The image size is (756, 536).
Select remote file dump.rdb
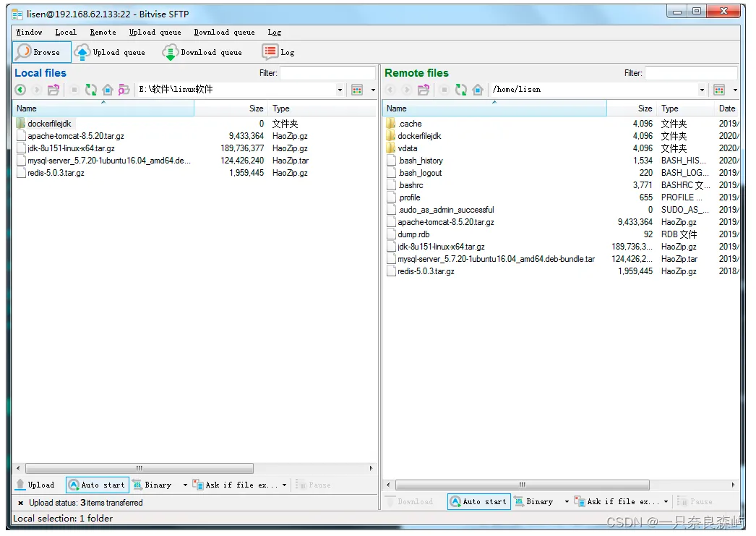(x=413, y=234)
